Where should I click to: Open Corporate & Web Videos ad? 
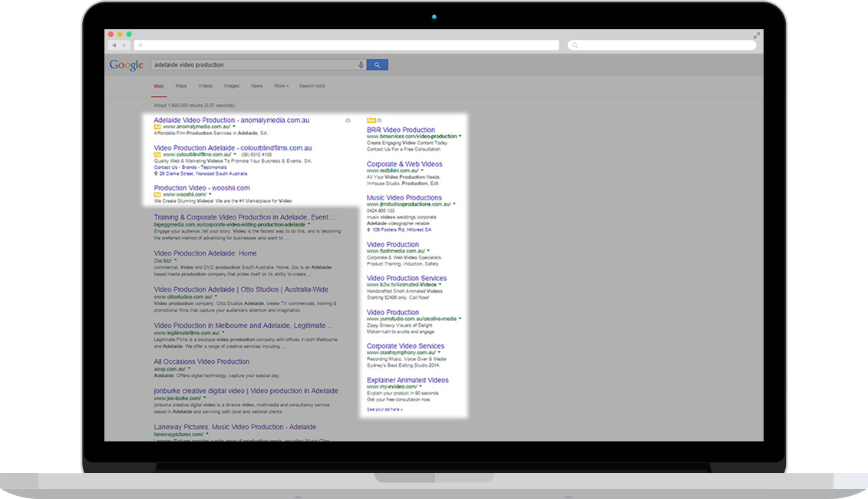[404, 164]
